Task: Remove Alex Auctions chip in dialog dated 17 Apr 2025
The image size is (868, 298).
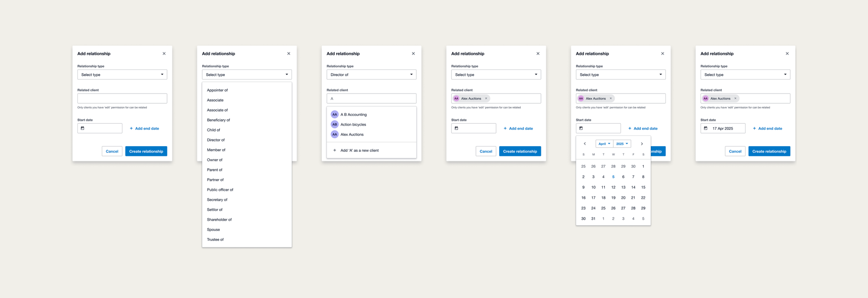Action: tap(735, 99)
